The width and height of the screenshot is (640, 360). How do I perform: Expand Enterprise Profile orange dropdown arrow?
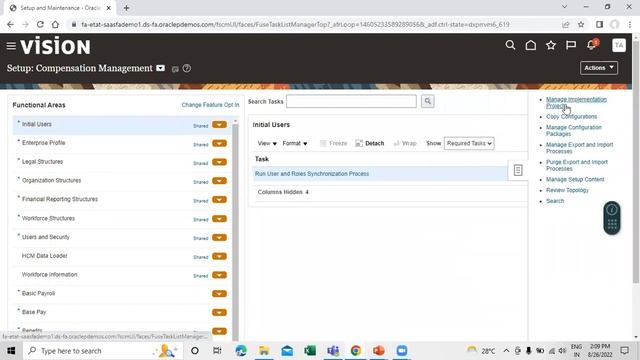(219, 143)
